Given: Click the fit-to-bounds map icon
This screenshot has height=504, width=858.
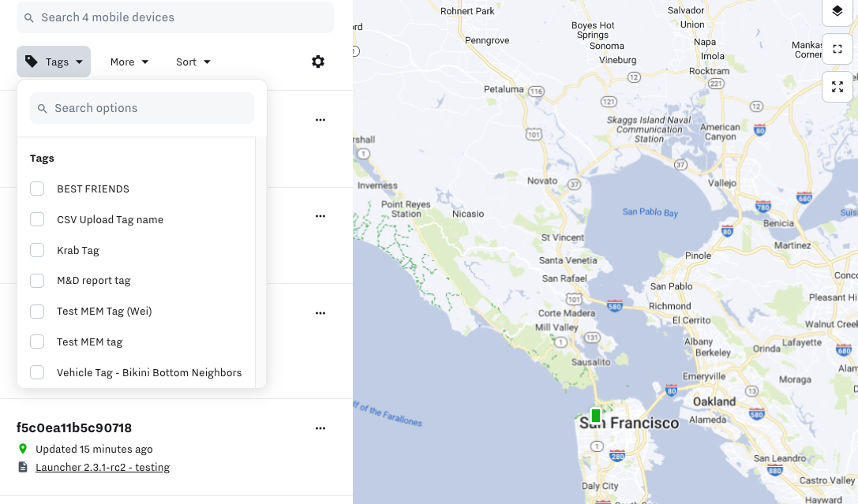Looking at the screenshot, I should click(837, 49).
